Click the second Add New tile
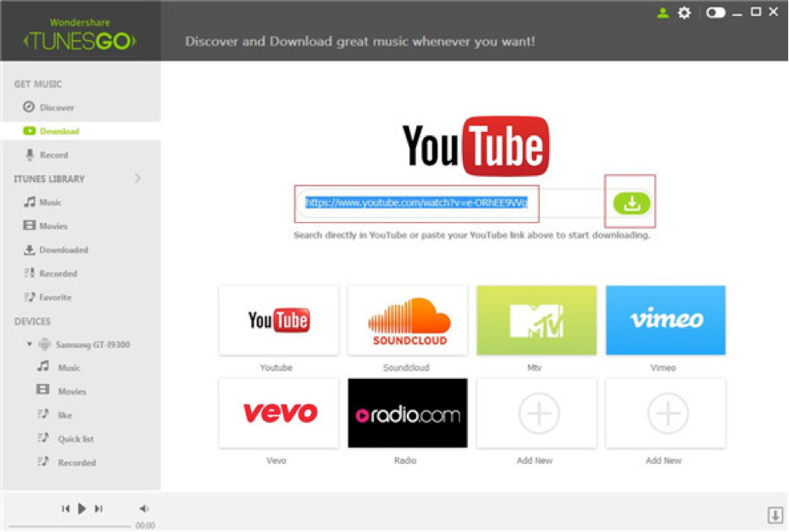The image size is (789, 532). 666,413
